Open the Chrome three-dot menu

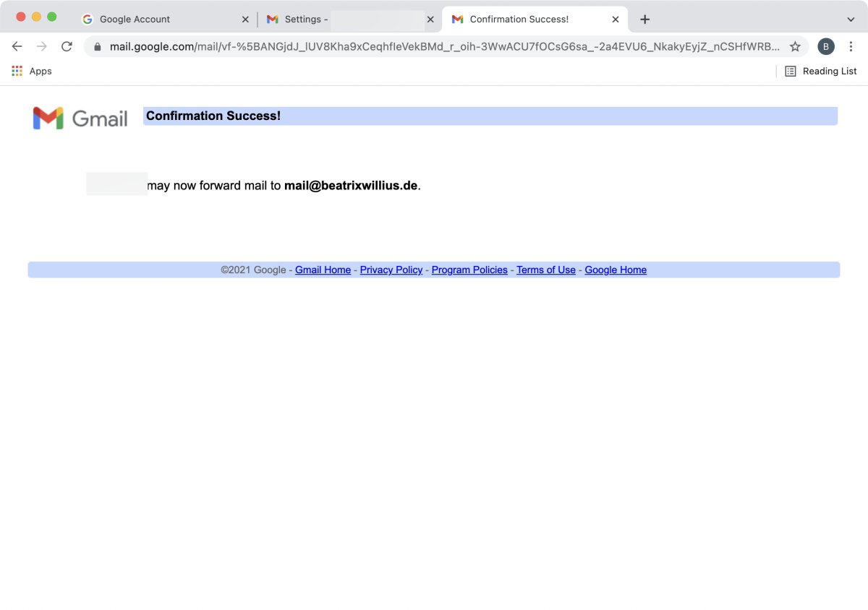[x=851, y=46]
